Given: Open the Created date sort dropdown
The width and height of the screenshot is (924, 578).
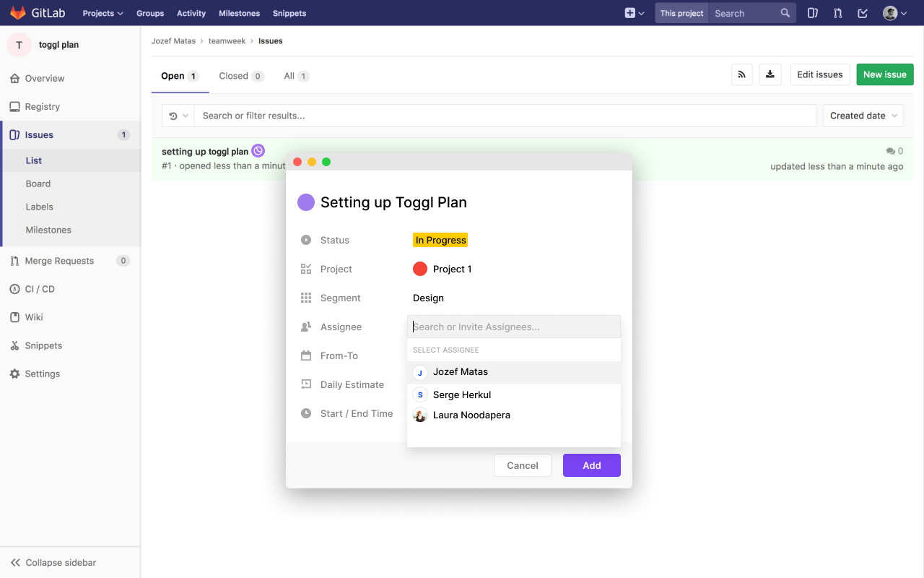Looking at the screenshot, I should (x=863, y=116).
